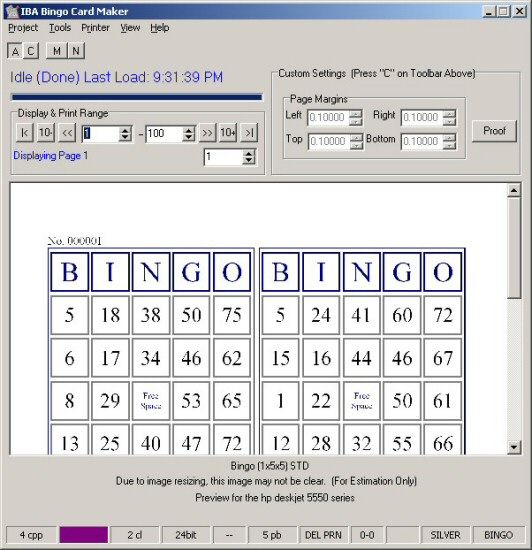The height and width of the screenshot is (550, 532).
Task: Click the A toolbar button
Action: (x=15, y=51)
